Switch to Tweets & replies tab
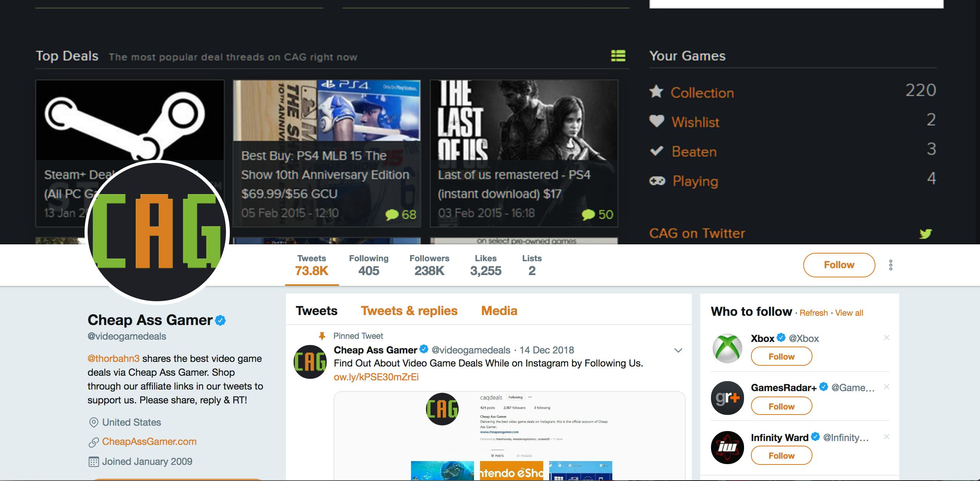This screenshot has width=980, height=481. click(409, 311)
